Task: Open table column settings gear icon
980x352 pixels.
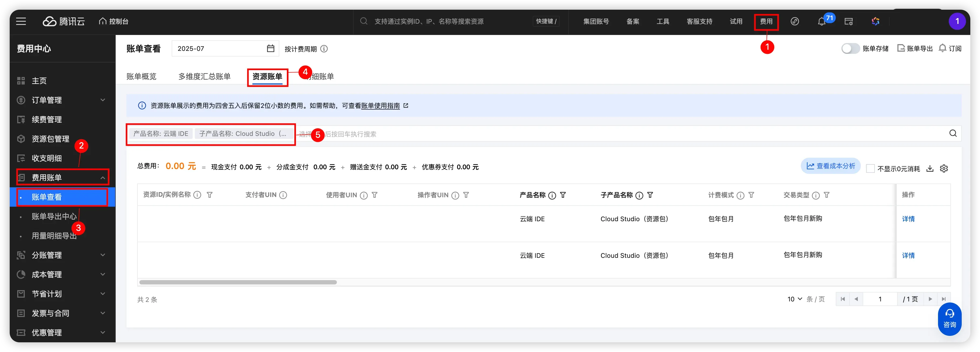Action: 944,168
